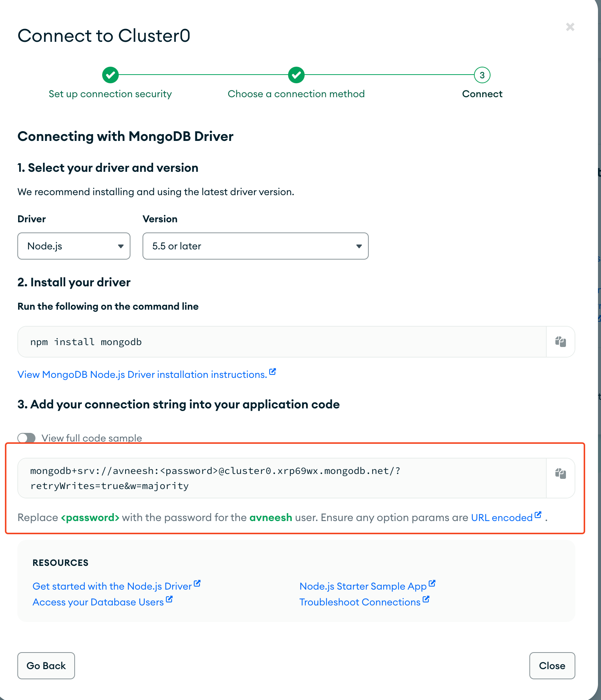Open the Troubleshoot Connections resource
The width and height of the screenshot is (601, 700).
[x=360, y=602]
